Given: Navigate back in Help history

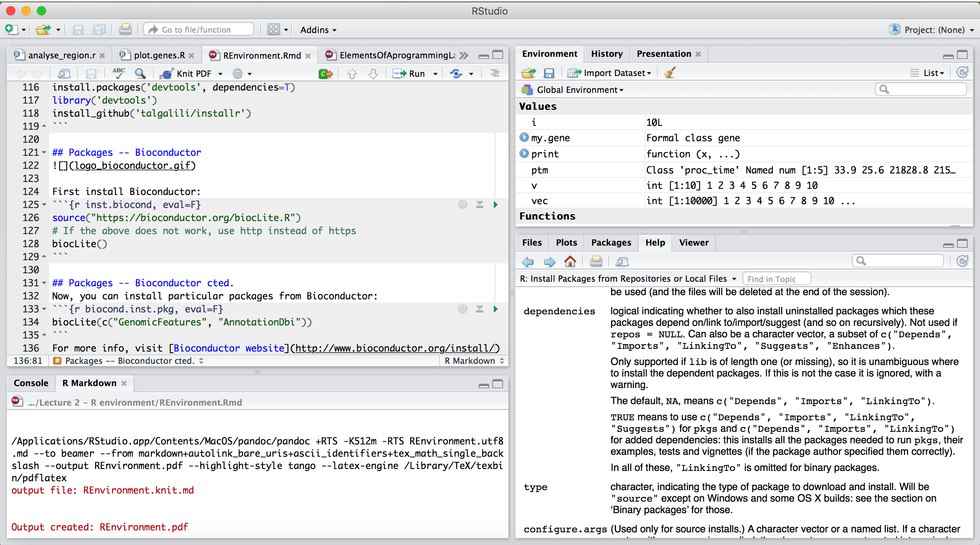Looking at the screenshot, I should (x=528, y=261).
